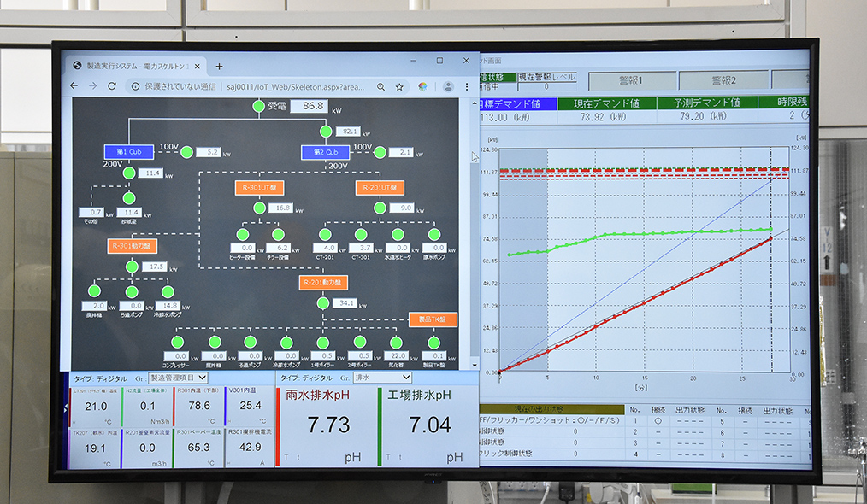Open the Chrome three-dot menu
867x504 pixels.
click(x=467, y=86)
